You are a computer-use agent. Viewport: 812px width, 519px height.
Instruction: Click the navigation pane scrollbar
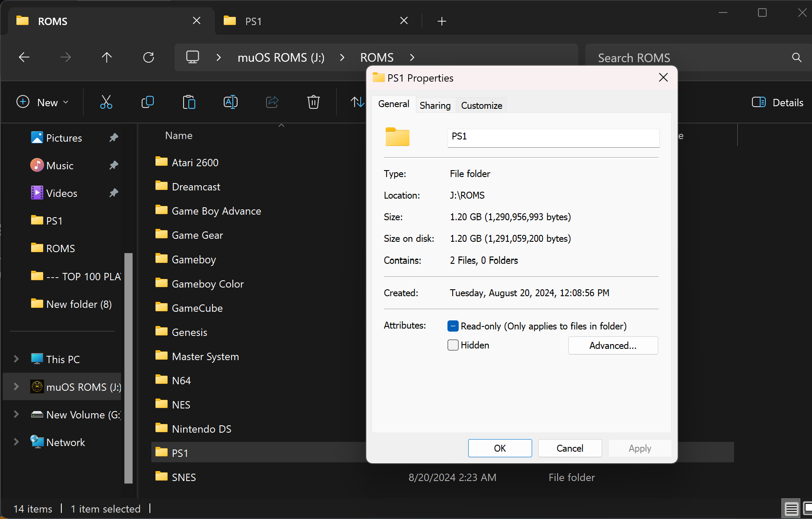[128, 368]
